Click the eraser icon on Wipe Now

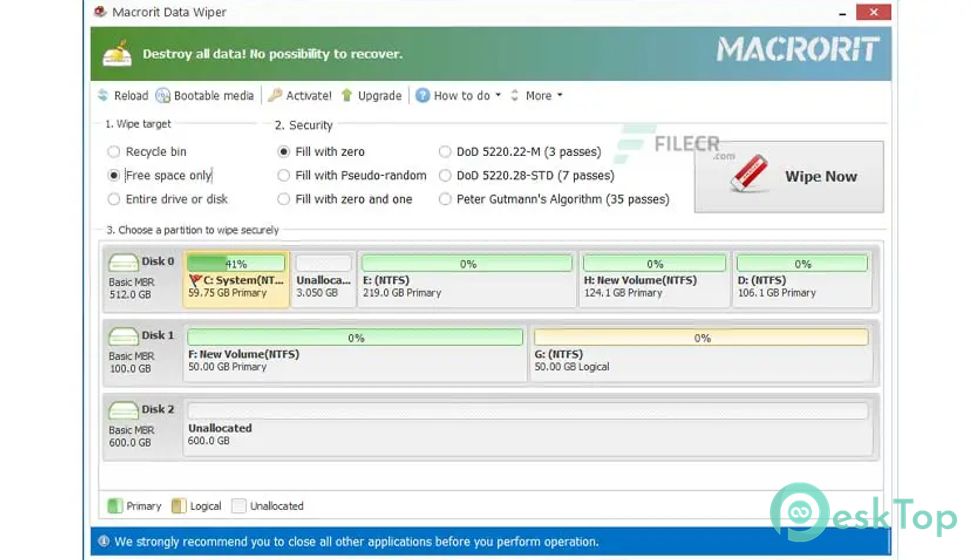pos(749,172)
